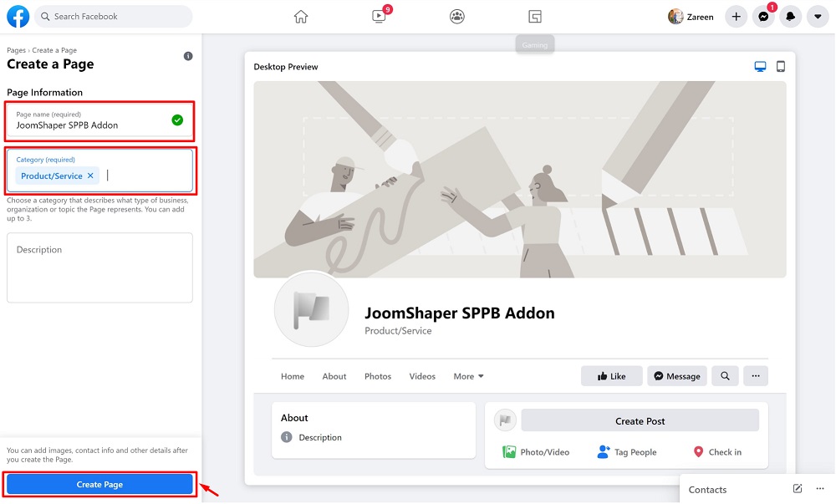
Task: Open the Groups icon
Action: click(456, 17)
